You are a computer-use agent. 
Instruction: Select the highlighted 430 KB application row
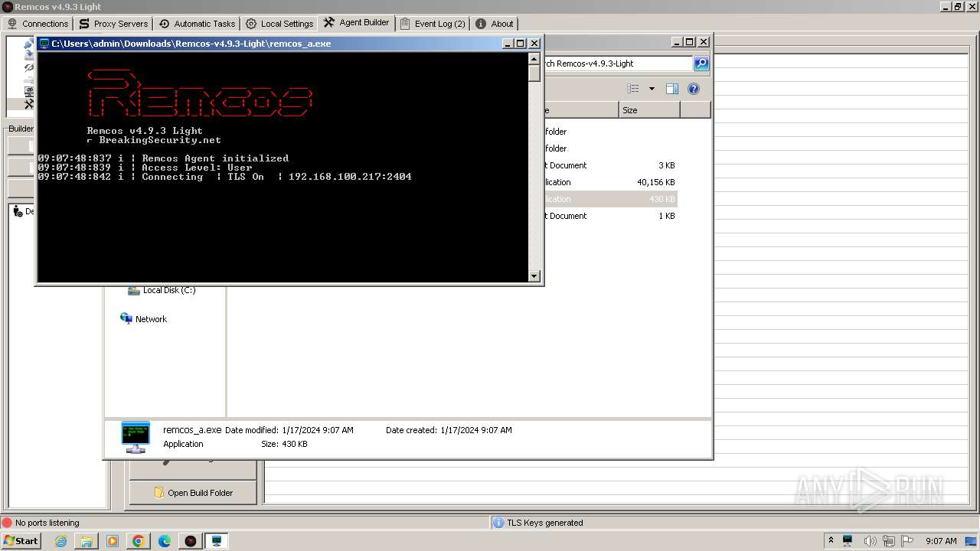609,199
